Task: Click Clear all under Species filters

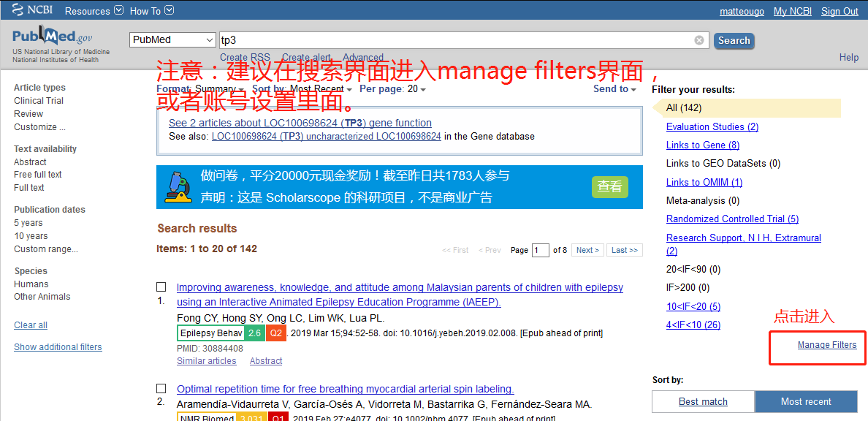Action: 30,325
